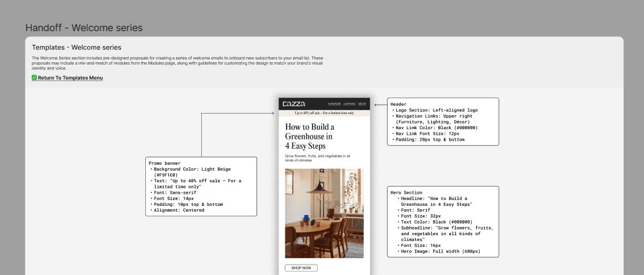The image size is (644, 275).
Task: Select the 'Up to 40% off sale' promo banner
Action: [324, 113]
